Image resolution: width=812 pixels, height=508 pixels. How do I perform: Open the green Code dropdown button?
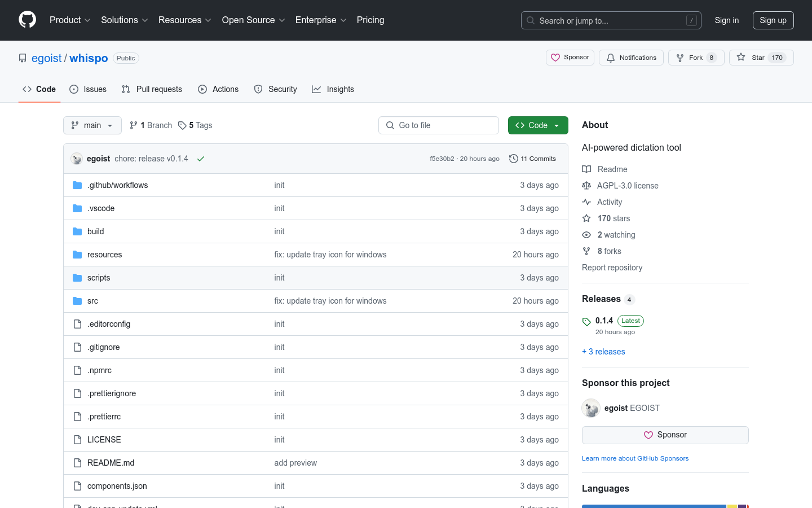click(538, 125)
